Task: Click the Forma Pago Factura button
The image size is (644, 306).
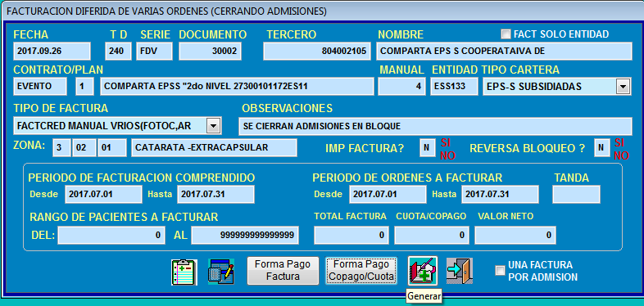Action: 283,271
